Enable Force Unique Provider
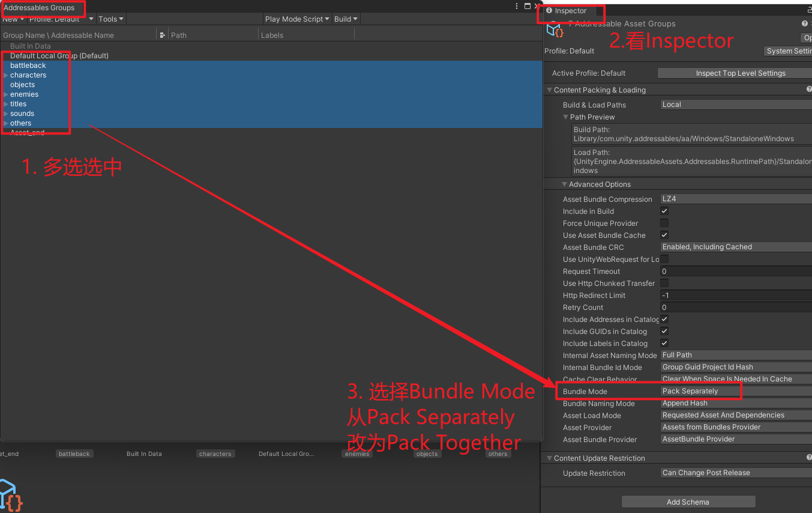812x513 pixels. coord(664,223)
